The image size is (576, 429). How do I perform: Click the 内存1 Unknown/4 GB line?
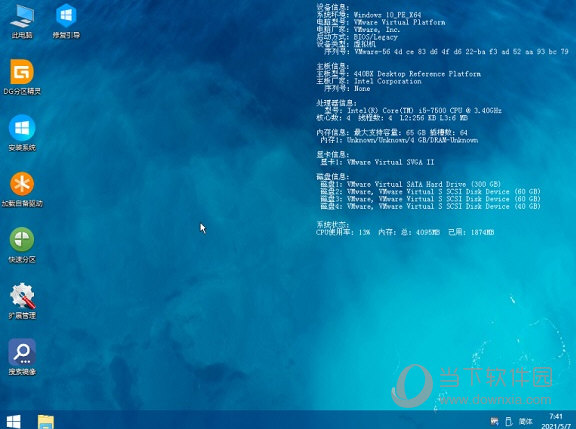(399, 140)
